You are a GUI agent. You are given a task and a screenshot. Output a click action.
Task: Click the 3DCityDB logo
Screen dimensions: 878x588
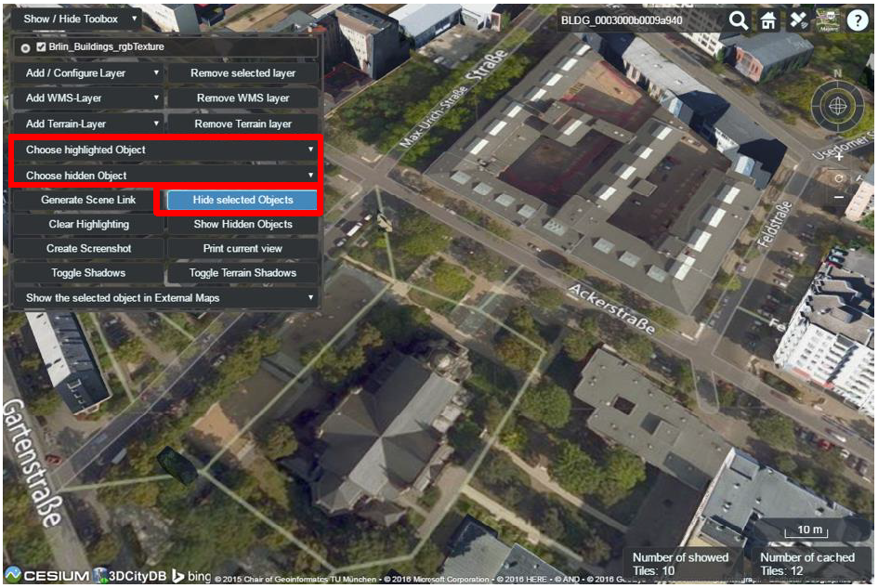[x=130, y=575]
